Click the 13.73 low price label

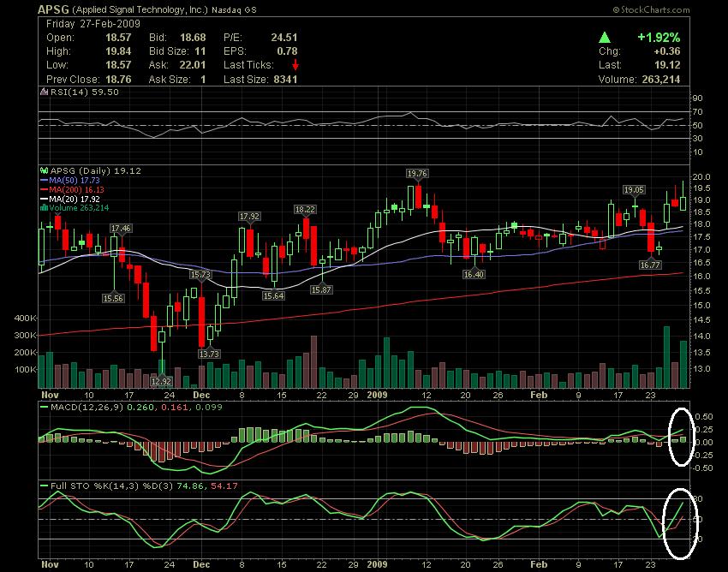(209, 354)
